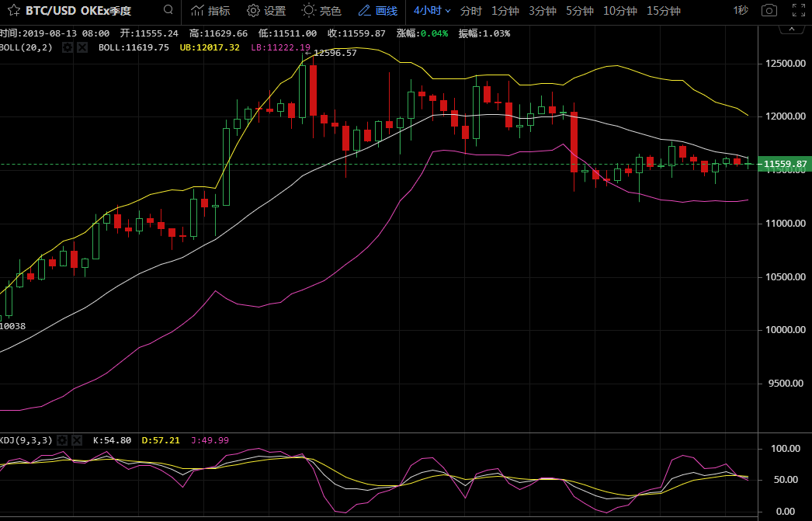This screenshot has height=521, width=812.
Task: Click the KDJ(9,3,3) indicator label
Action: coord(26,440)
